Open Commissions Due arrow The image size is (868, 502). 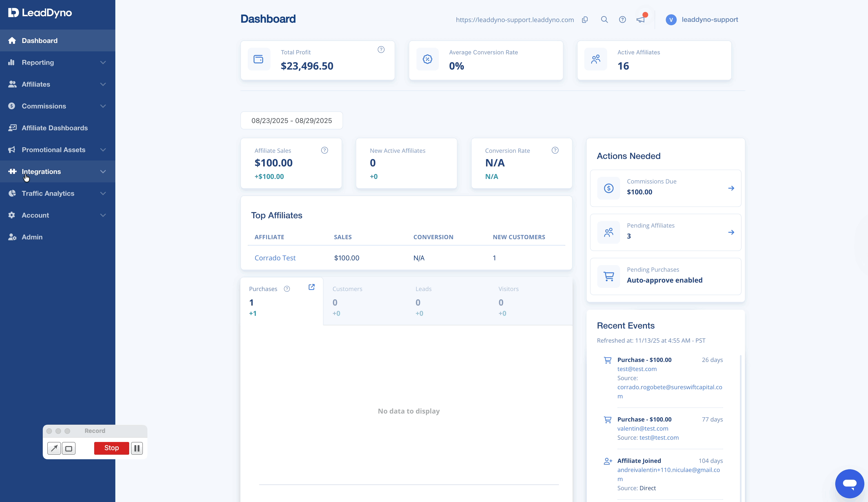[731, 188]
